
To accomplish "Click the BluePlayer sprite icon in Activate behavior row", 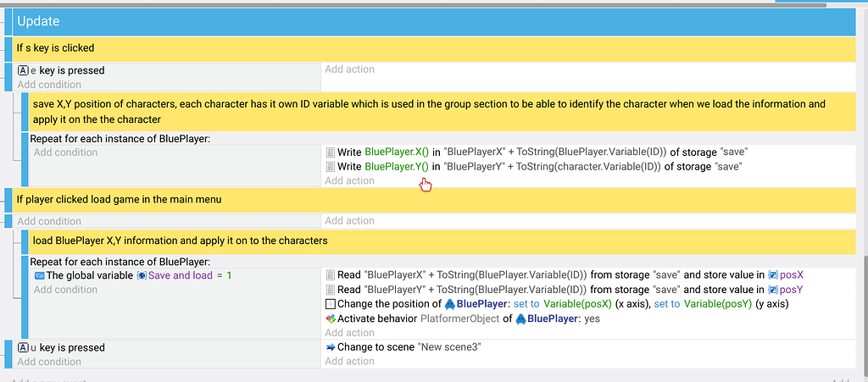I will tap(520, 319).
